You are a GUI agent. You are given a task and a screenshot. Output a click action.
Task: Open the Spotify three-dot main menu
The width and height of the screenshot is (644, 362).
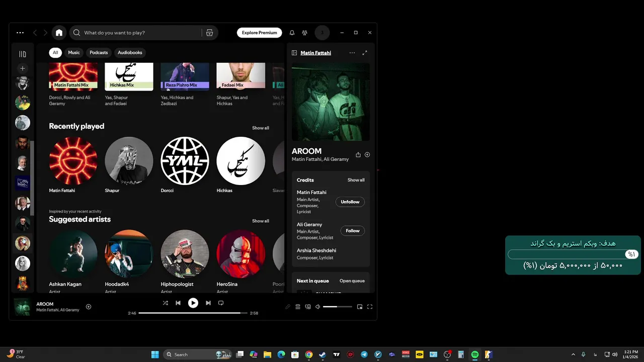[20, 33]
